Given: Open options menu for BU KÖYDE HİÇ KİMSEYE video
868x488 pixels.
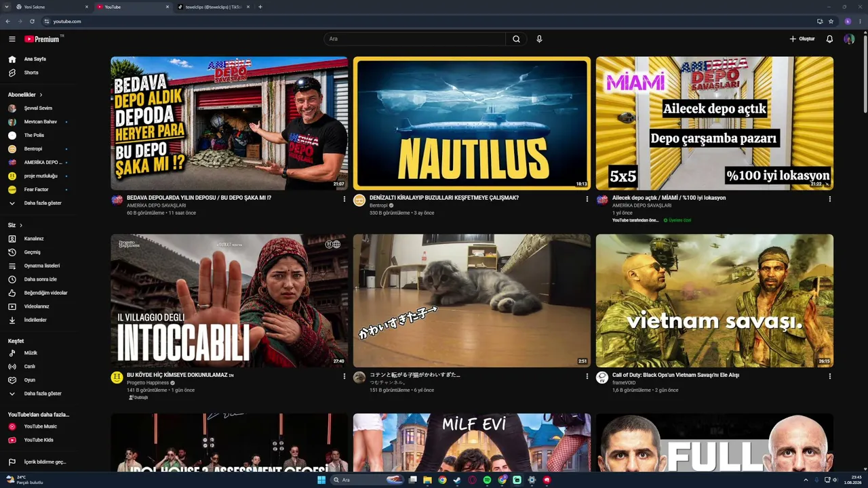Looking at the screenshot, I should click(x=344, y=376).
